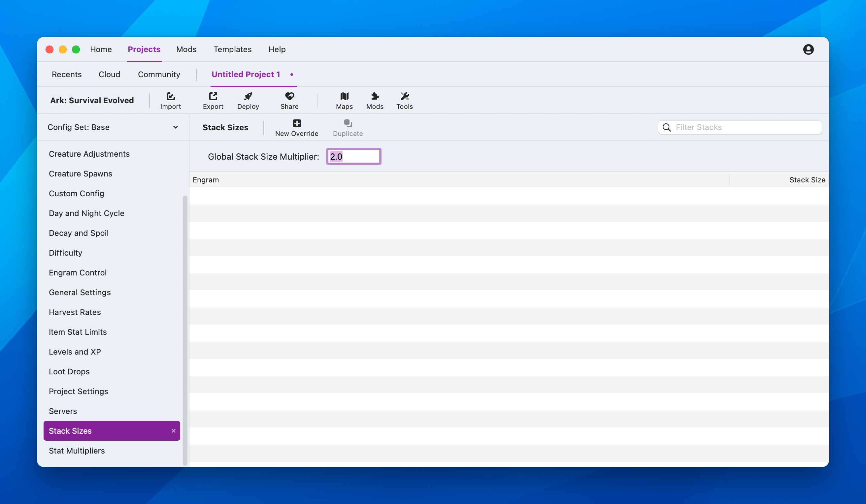Screen dimensions: 866x504
Task: Click the Global Stack Size Multiplier field
Action: 353,157
